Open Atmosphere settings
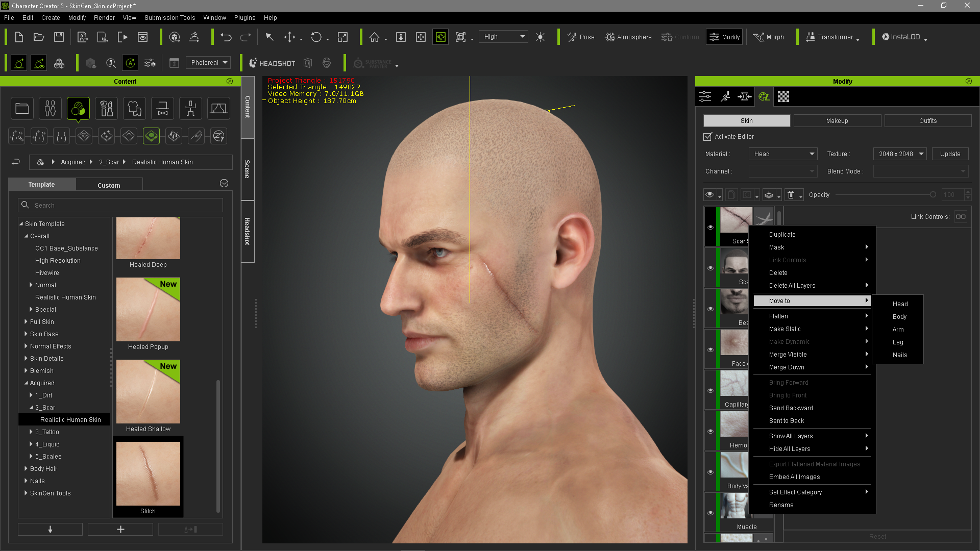Screen dimensions: 980x551 pyautogui.click(x=628, y=37)
